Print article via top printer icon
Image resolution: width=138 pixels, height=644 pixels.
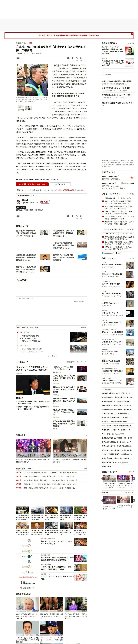coord(18,58)
